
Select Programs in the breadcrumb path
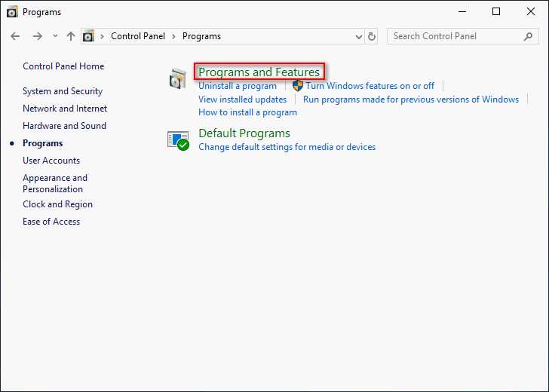(x=201, y=36)
